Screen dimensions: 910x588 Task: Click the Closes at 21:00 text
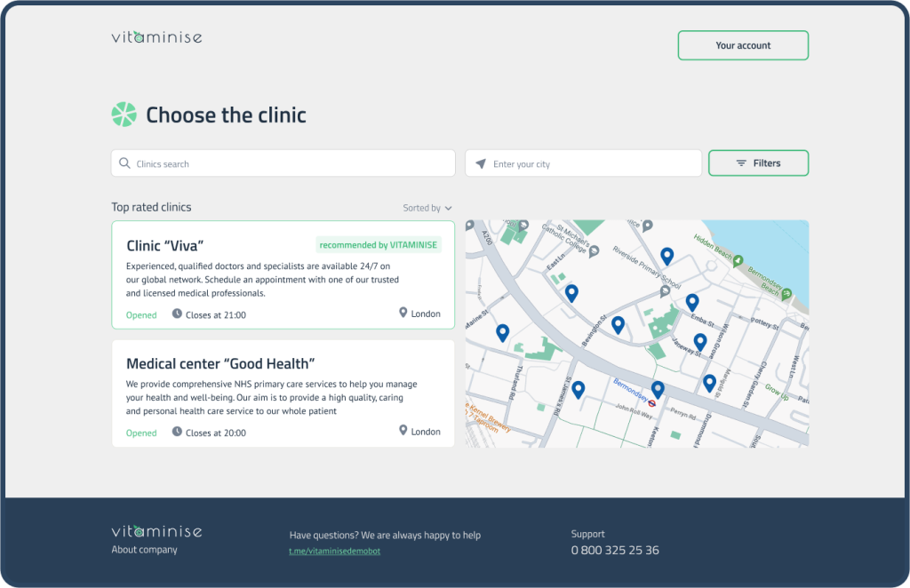tap(216, 315)
